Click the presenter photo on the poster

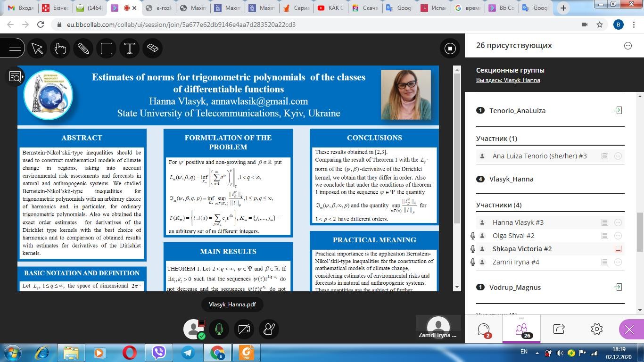406,94
